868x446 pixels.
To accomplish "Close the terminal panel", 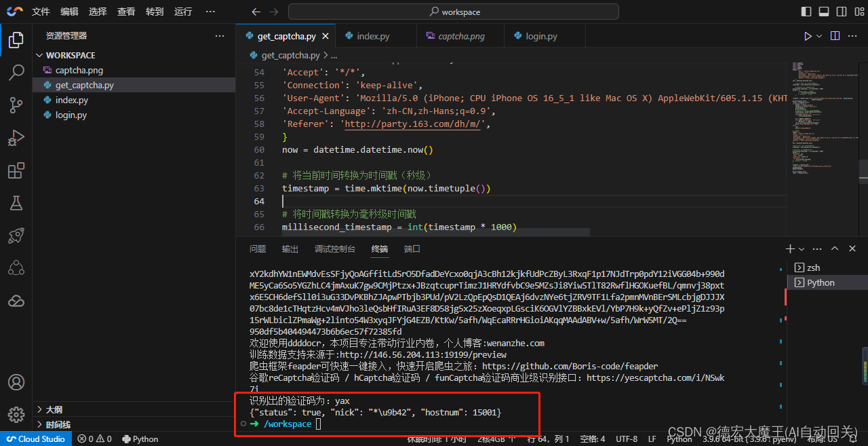I will tap(853, 249).
